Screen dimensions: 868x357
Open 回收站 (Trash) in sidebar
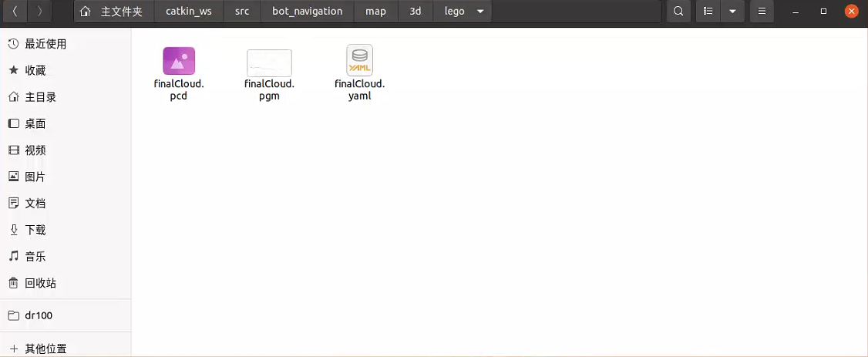[40, 283]
